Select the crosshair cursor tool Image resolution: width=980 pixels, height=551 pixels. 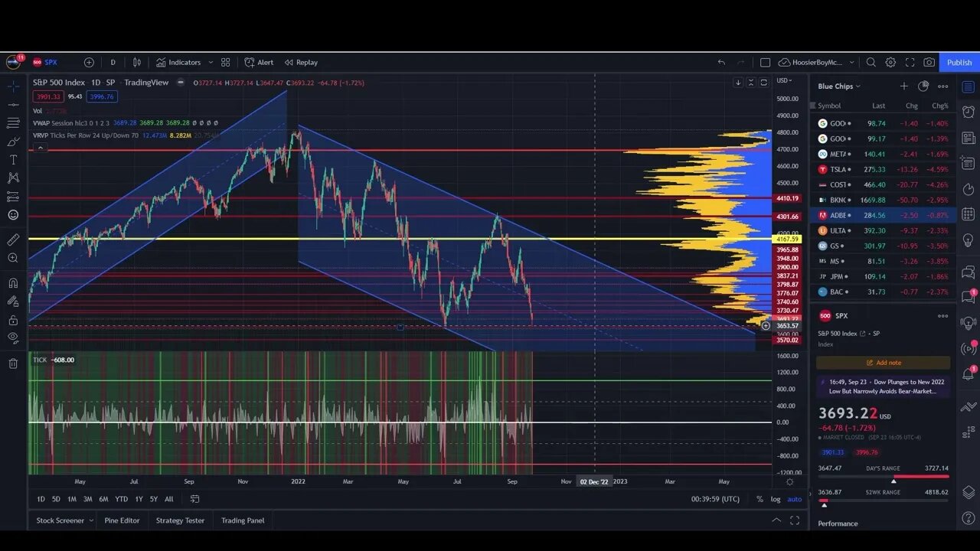pyautogui.click(x=13, y=86)
